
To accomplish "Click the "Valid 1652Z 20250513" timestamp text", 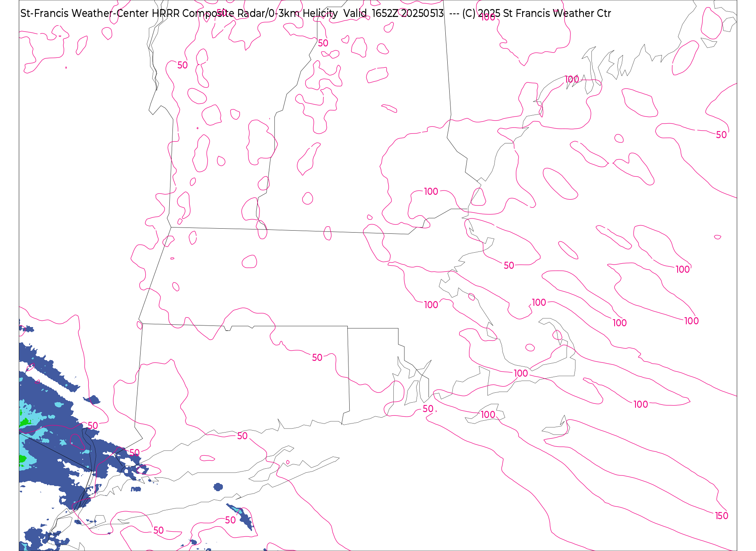I will tap(394, 13).
